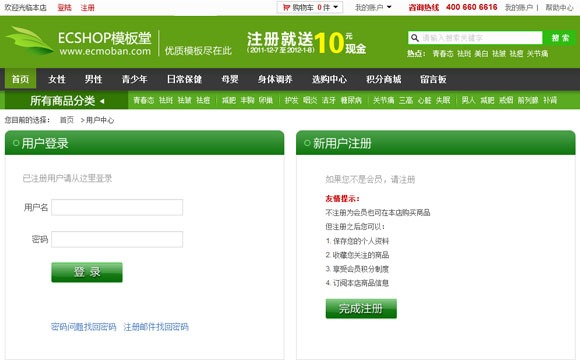This screenshot has height=361, width=580.
Task: Open the 母婴 navigation tab
Action: pyautogui.click(x=230, y=79)
